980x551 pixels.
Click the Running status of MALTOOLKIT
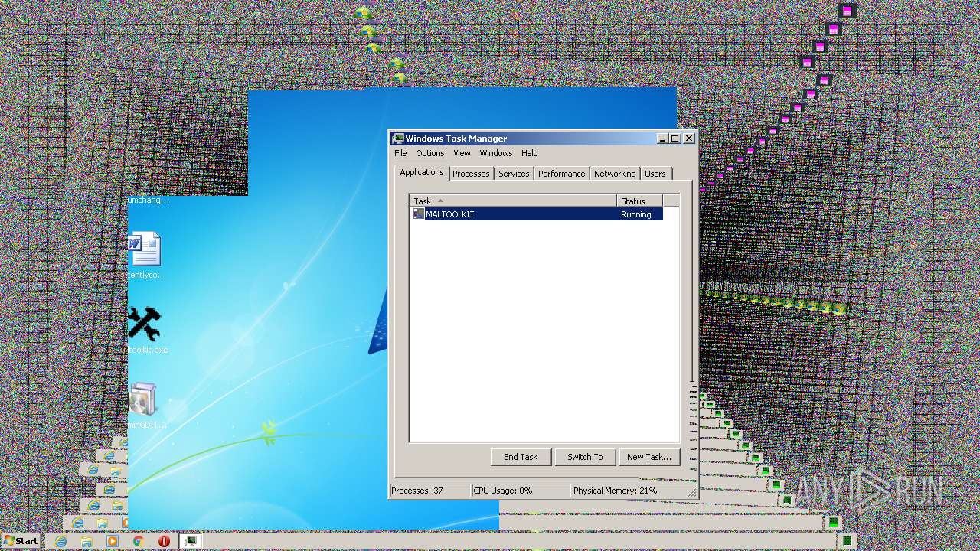coord(636,214)
